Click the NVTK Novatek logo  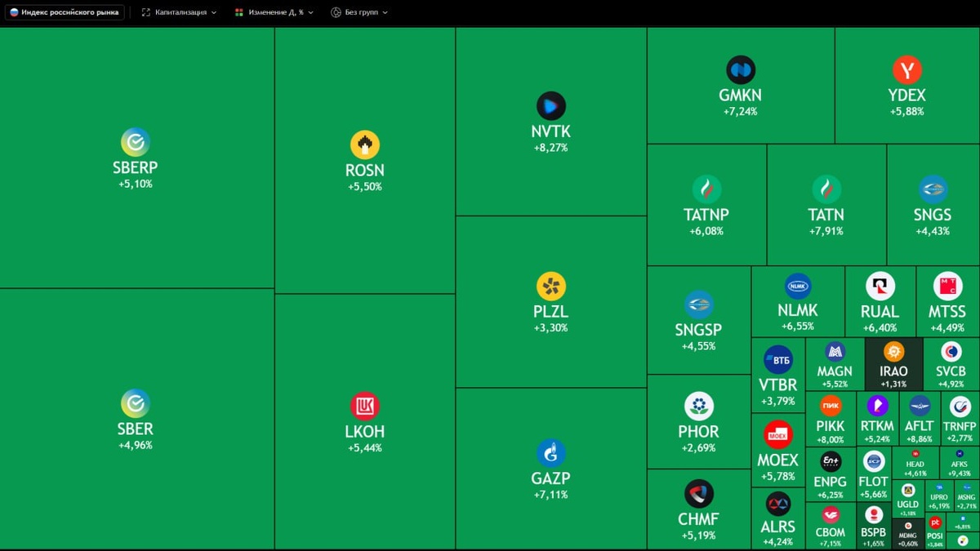point(551,106)
